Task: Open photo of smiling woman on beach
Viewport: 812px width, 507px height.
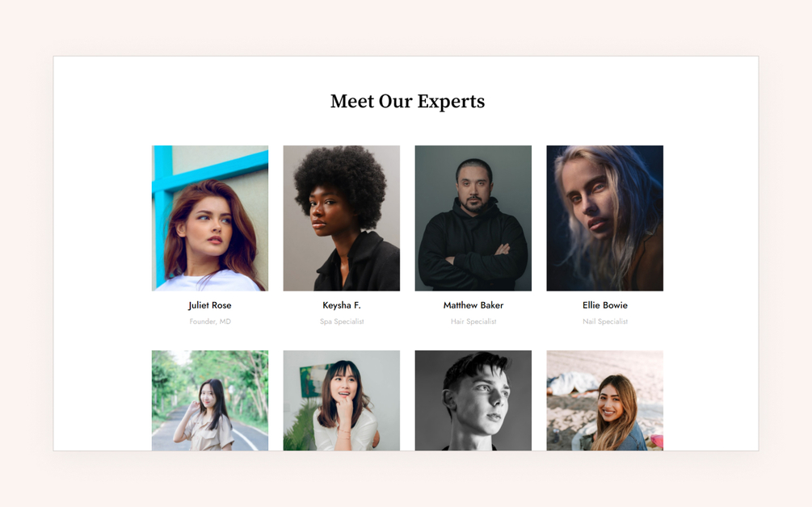Action: click(x=604, y=400)
